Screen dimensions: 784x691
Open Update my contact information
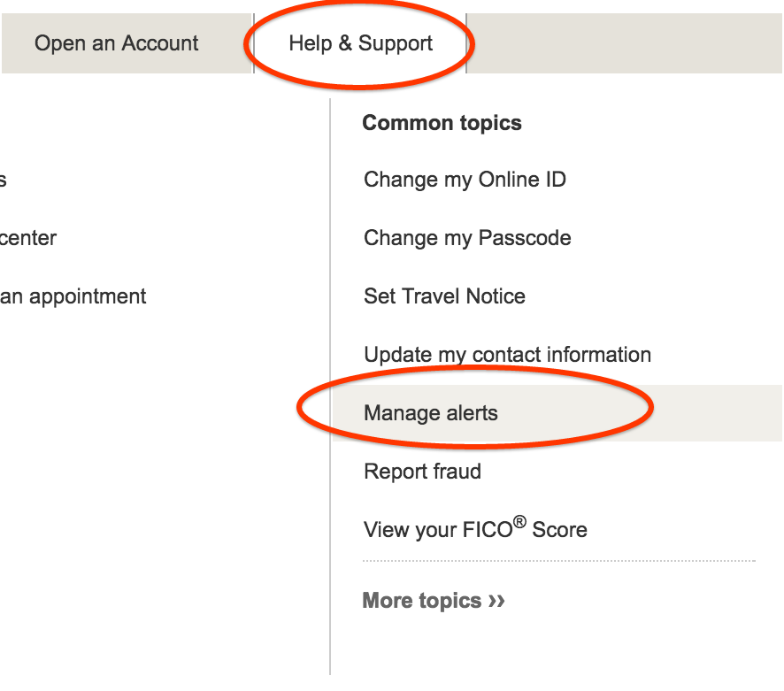coord(507,355)
